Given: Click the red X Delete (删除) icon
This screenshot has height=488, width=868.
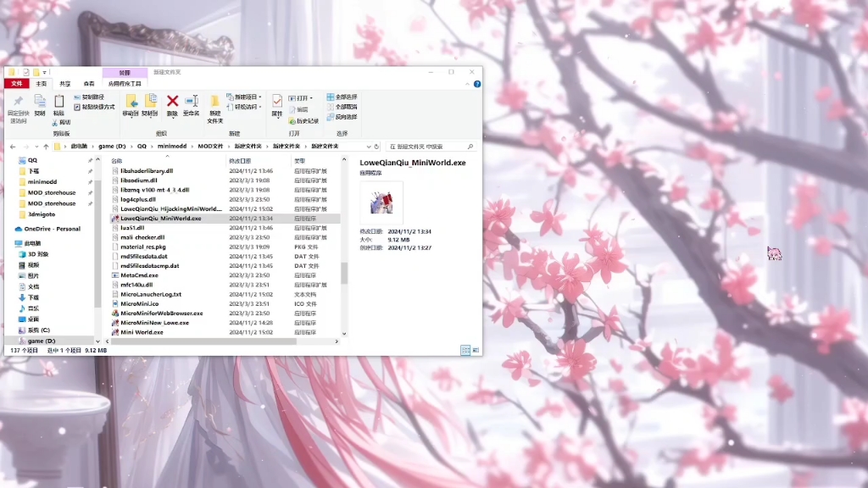Looking at the screenshot, I should click(172, 101).
